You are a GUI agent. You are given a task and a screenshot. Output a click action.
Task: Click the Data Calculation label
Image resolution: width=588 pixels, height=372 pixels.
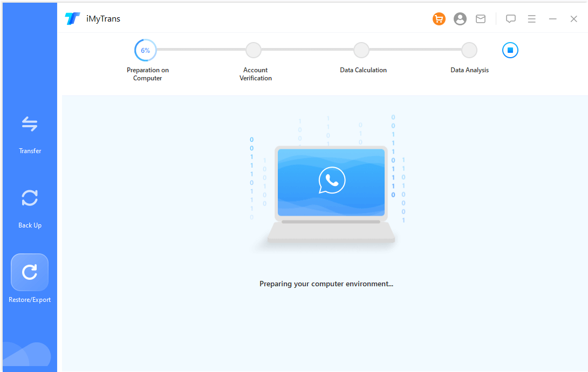(363, 70)
